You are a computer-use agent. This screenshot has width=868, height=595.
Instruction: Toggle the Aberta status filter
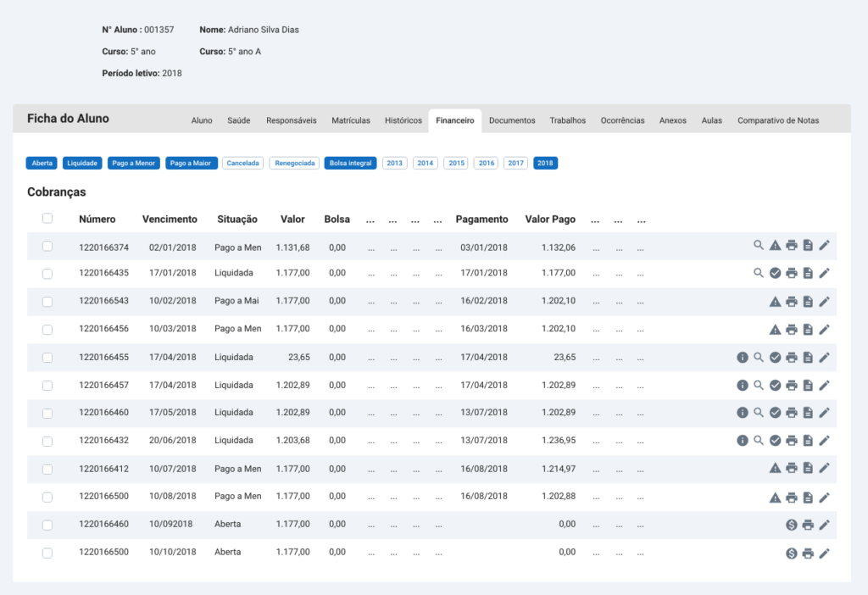coord(42,164)
